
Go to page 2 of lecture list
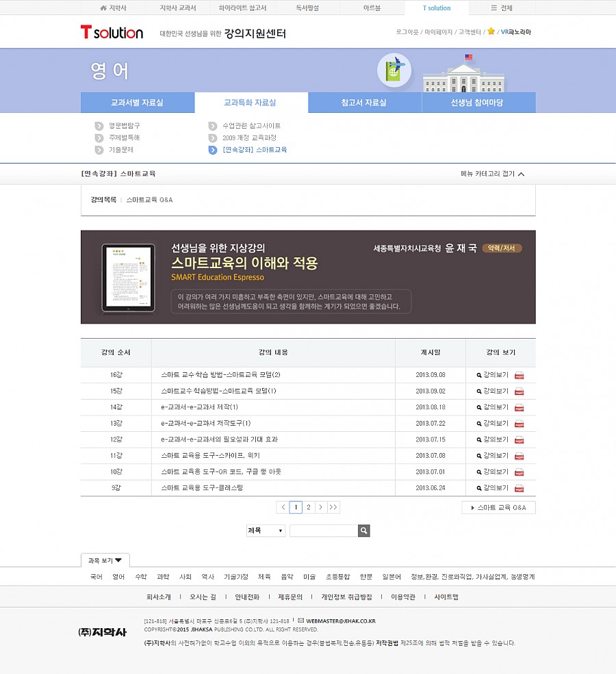(309, 507)
